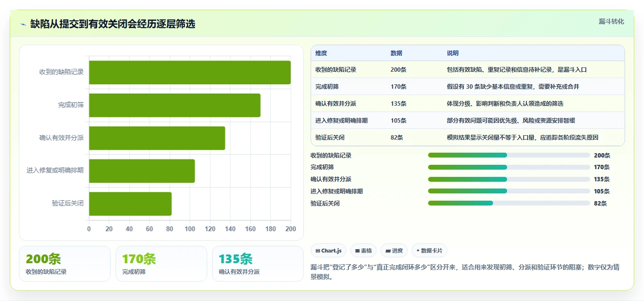Click description starting 部分有效问题
The height and width of the screenshot is (301, 644).
click(x=511, y=121)
